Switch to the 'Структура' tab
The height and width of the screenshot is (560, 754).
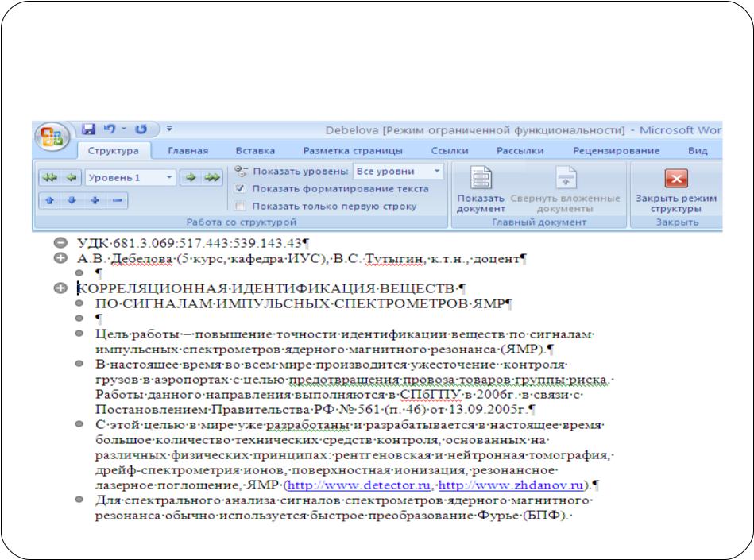[x=114, y=150]
